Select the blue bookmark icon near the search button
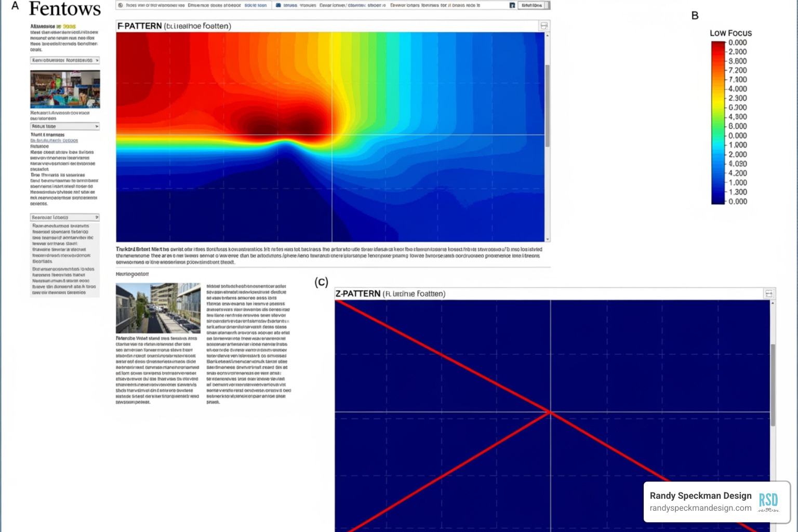The image size is (798, 532). tap(513, 5)
